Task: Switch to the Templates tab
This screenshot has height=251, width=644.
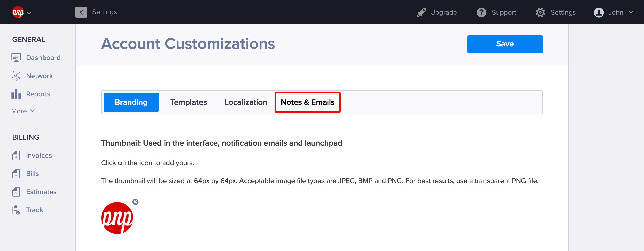Action: [188, 102]
